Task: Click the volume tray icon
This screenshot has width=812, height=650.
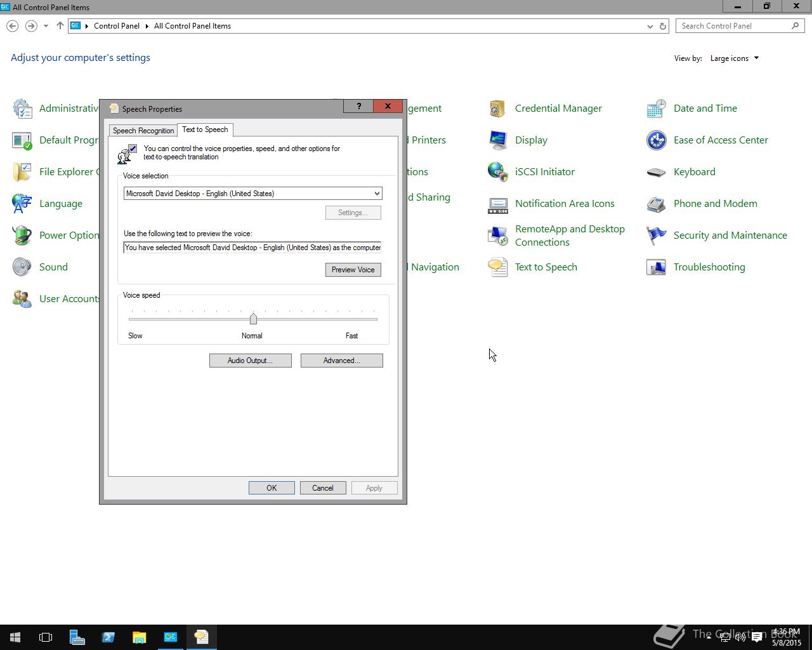Action: click(x=740, y=637)
